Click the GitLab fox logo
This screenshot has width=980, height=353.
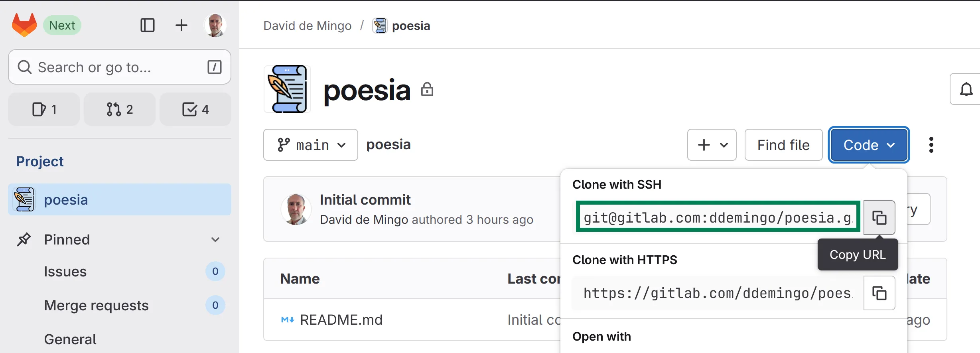(24, 25)
